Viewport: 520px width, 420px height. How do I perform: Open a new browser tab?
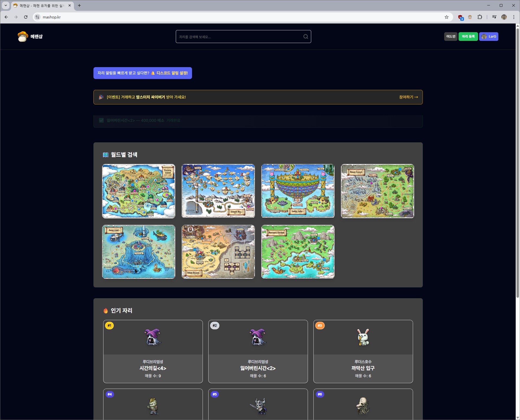pyautogui.click(x=79, y=5)
